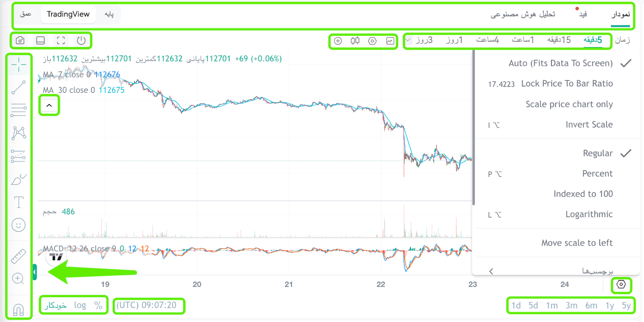Expand more timeframes dropdown arrow
This screenshot has width=644, height=322.
click(408, 40)
